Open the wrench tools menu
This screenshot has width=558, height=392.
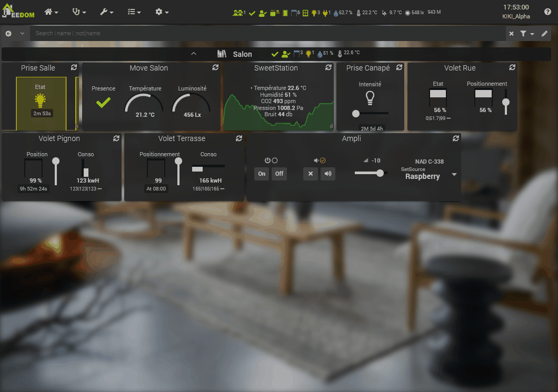tap(107, 12)
